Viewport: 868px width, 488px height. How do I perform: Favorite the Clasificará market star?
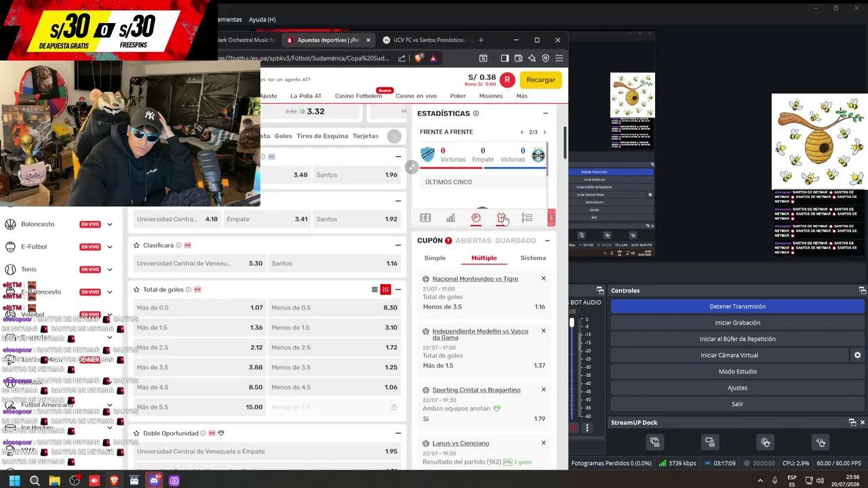(x=137, y=245)
